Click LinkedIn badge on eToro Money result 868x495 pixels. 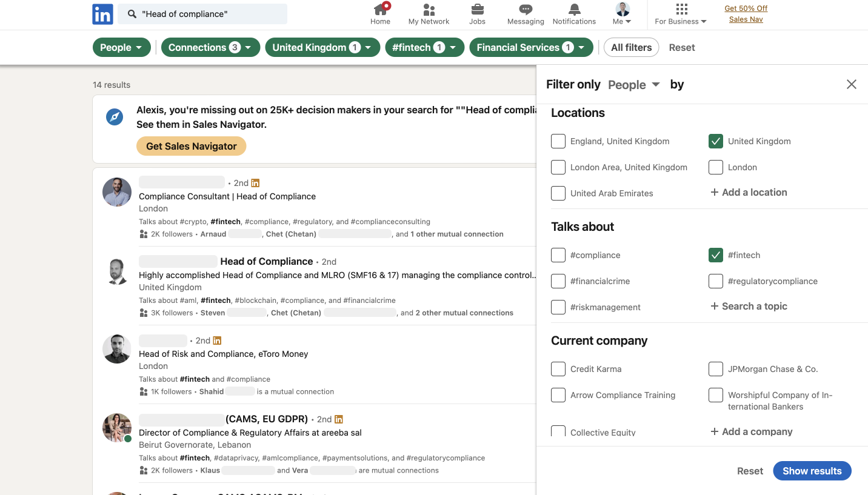217,341
